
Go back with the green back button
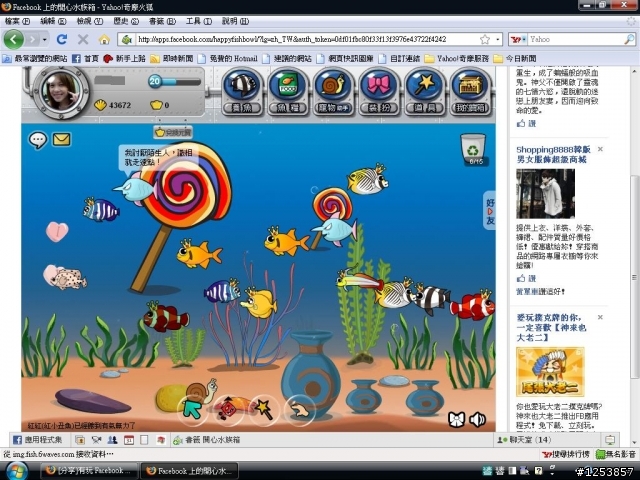pyautogui.click(x=14, y=39)
